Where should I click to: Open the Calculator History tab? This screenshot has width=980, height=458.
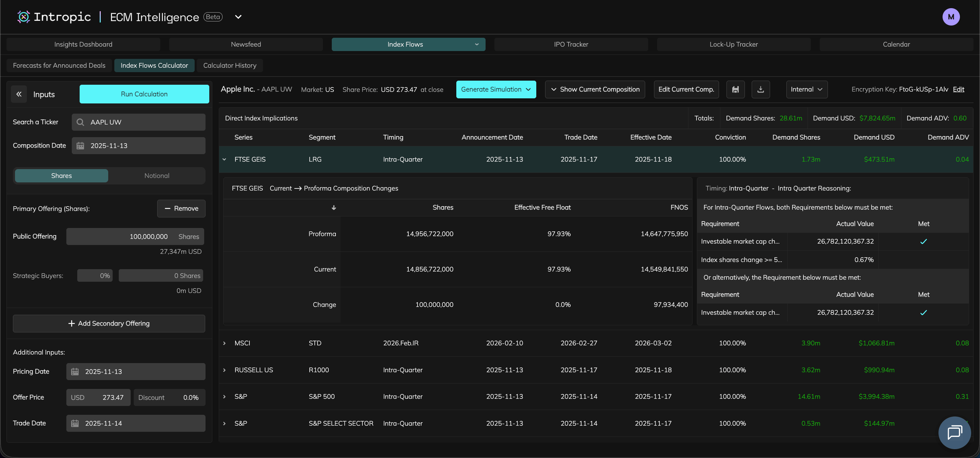[x=229, y=65]
